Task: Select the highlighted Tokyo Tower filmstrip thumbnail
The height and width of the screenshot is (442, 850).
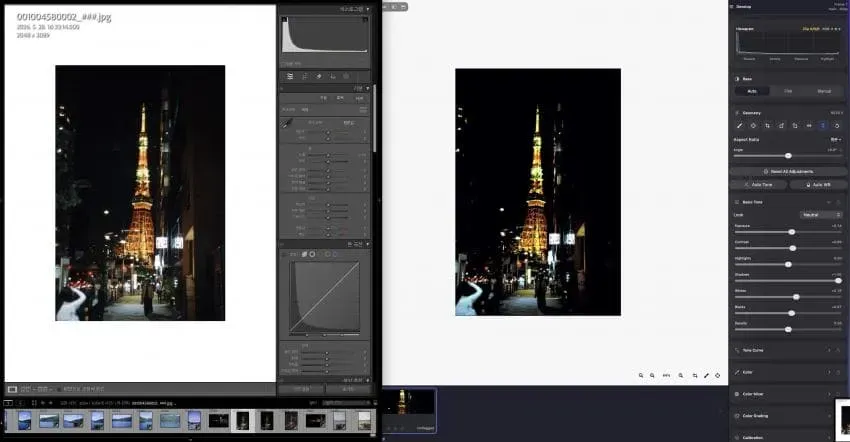Action: (243, 420)
